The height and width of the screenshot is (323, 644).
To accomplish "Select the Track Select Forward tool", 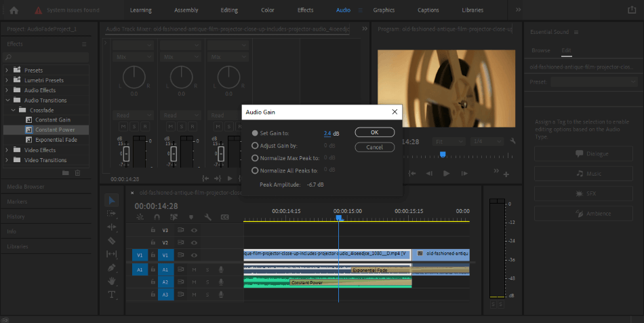I will pos(111,213).
